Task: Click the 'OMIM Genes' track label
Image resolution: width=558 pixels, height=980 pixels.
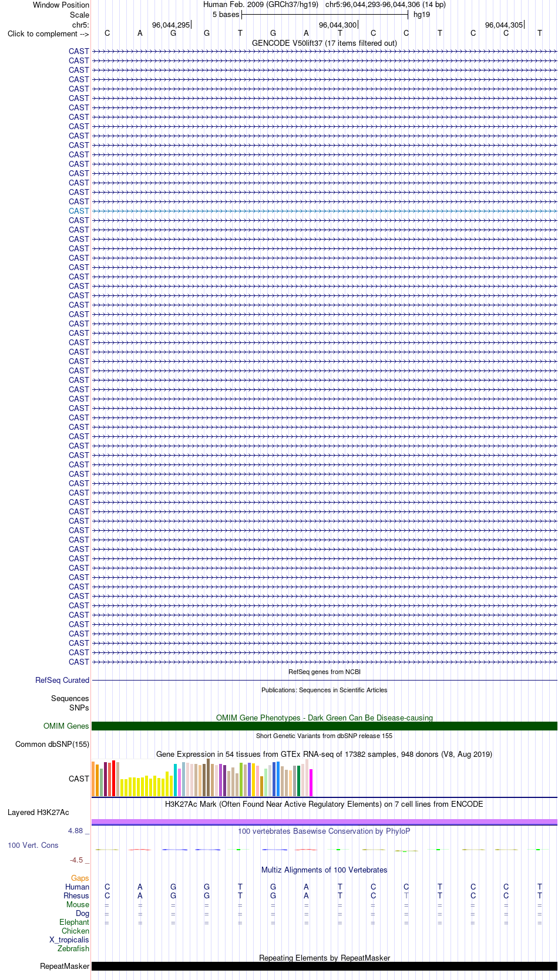Action: click(66, 726)
